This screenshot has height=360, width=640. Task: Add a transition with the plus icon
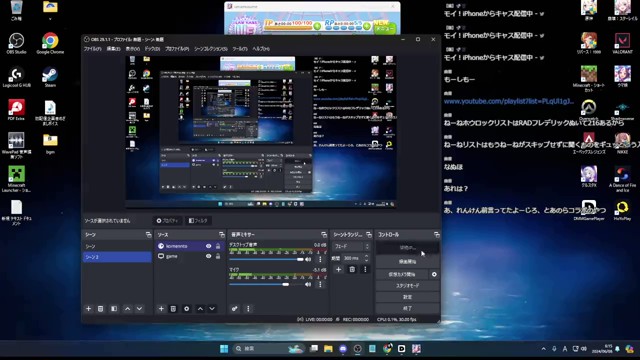[x=338, y=269]
